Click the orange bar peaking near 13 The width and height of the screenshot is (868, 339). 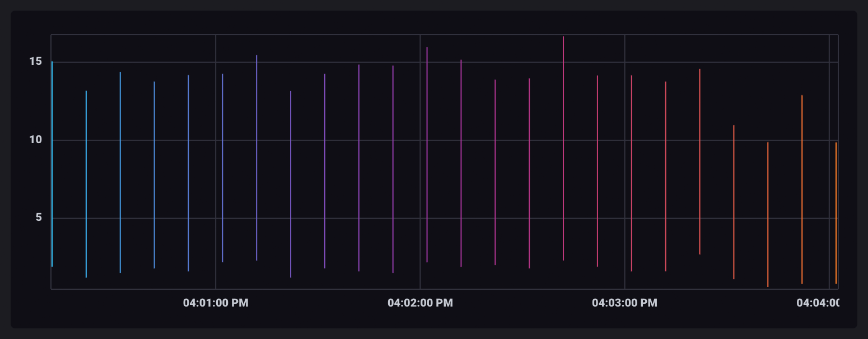[802, 190]
